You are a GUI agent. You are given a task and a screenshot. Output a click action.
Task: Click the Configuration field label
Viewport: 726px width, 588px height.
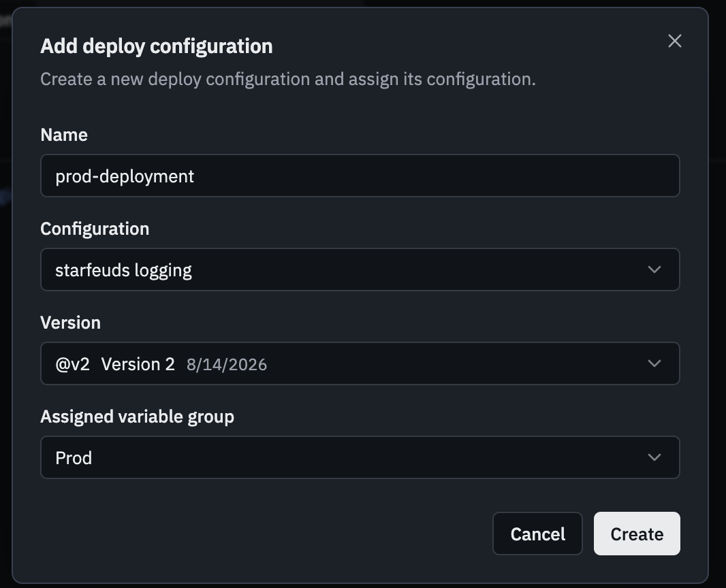(x=95, y=229)
